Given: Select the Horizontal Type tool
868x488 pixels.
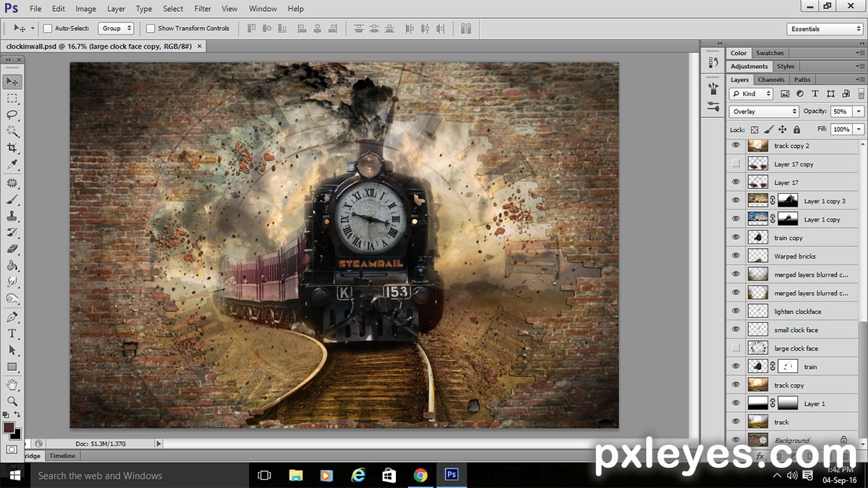Looking at the screenshot, I should coord(13,334).
